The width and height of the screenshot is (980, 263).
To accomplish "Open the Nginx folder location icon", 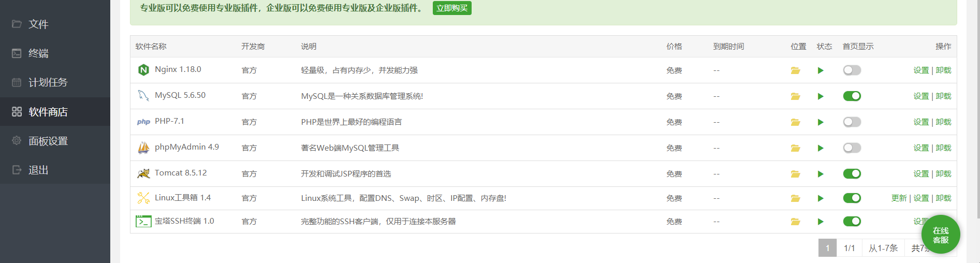I will click(796, 70).
